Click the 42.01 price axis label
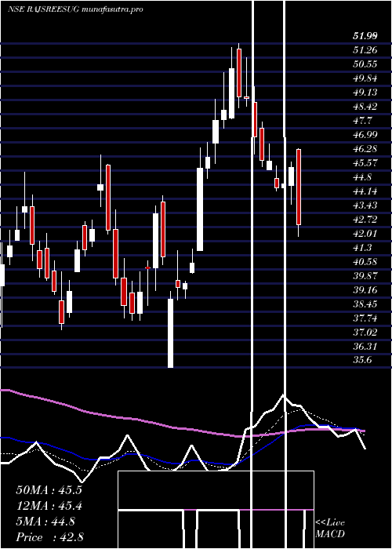392x549 pixels. (x=365, y=234)
